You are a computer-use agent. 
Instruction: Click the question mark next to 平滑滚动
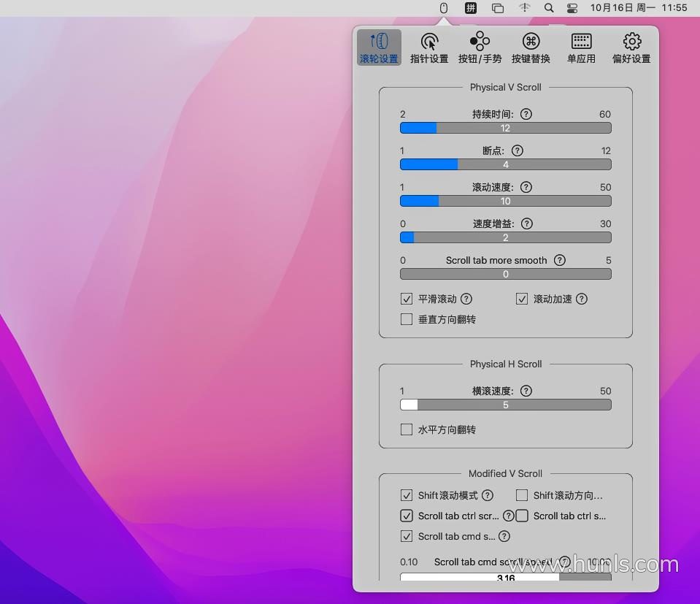[x=466, y=299]
